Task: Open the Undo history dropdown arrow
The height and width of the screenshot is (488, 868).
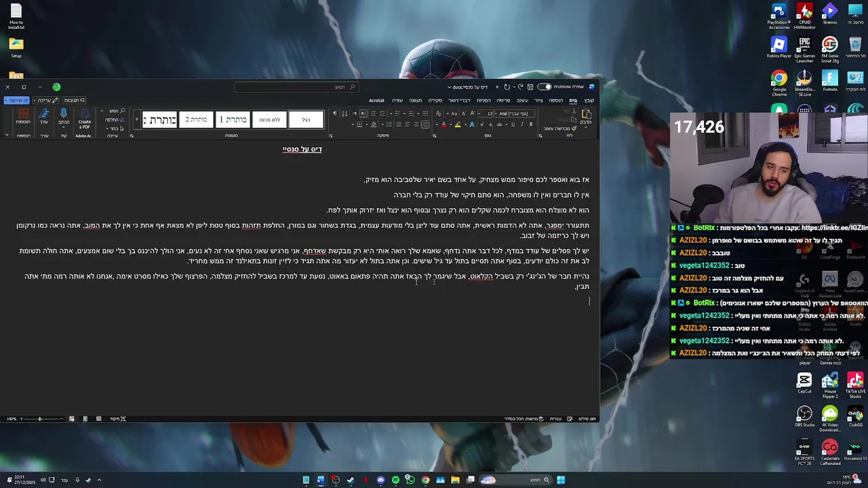Action: coord(514,87)
